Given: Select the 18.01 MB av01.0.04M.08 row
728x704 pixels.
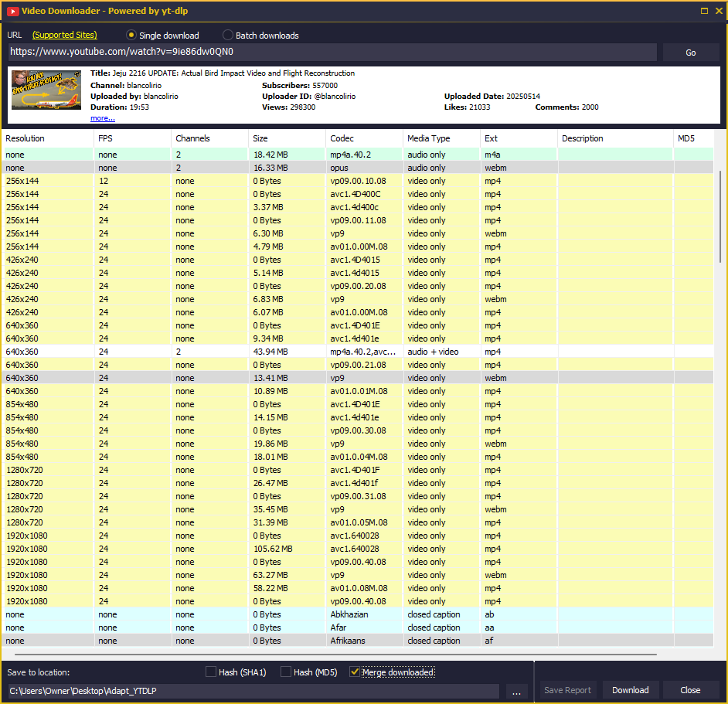Looking at the screenshot, I should click(358, 457).
